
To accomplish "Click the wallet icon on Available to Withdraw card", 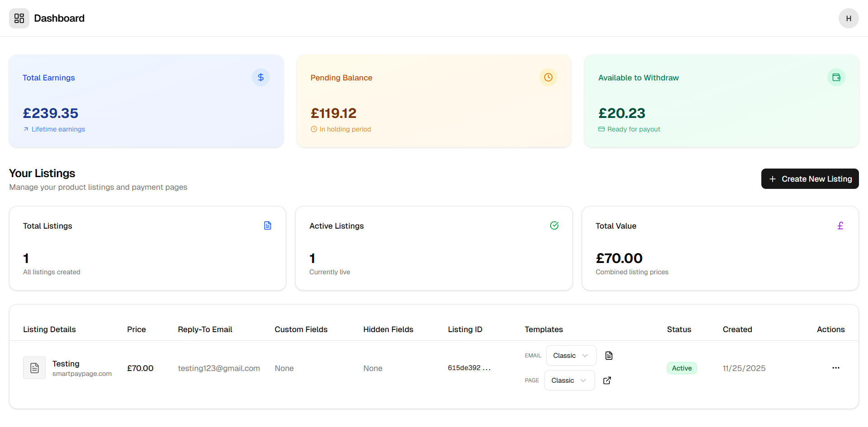I will pyautogui.click(x=836, y=77).
